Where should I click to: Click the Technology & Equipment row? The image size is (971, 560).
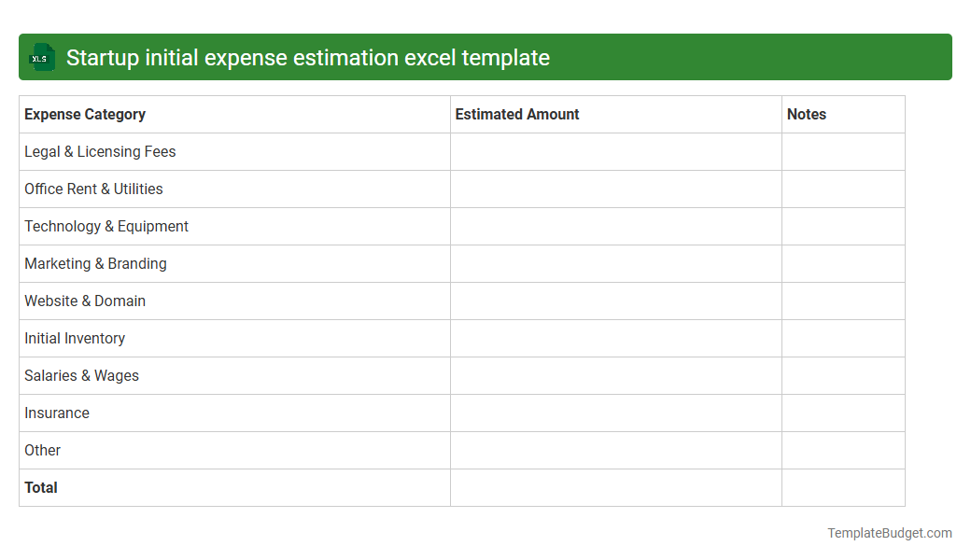pos(106,226)
